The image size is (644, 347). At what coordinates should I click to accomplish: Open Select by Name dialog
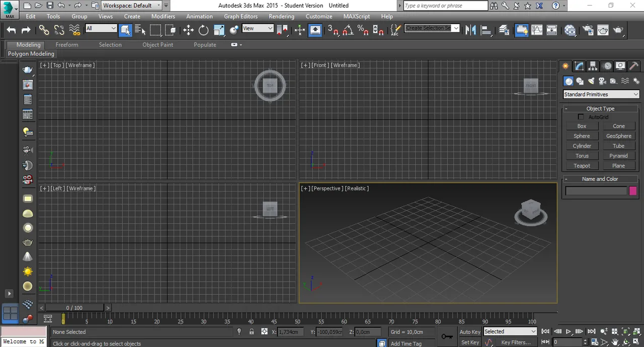point(140,30)
